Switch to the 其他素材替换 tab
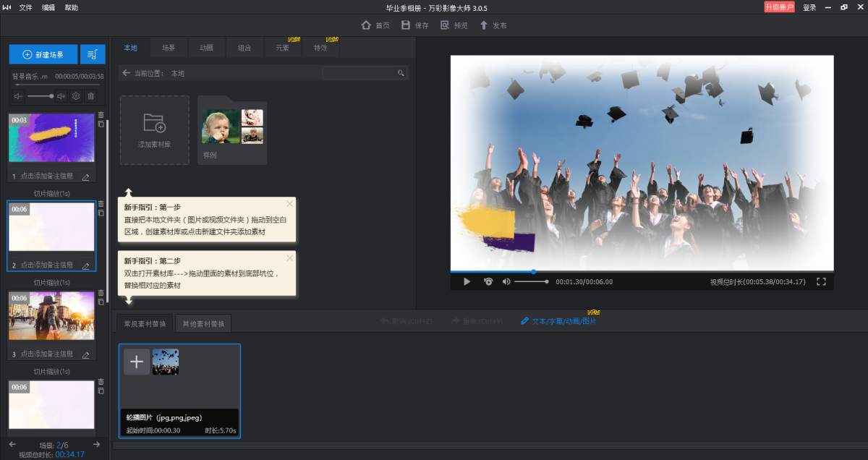 (203, 323)
